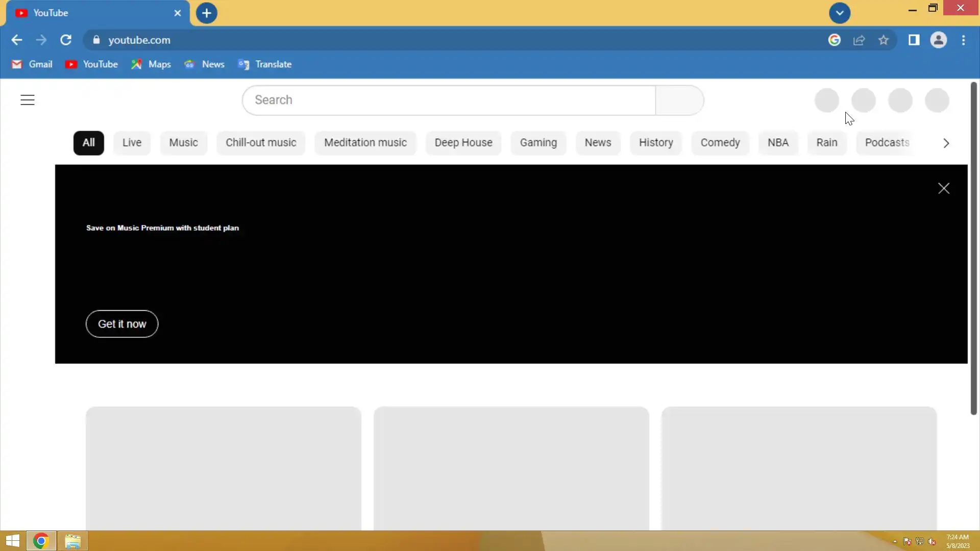Click the Google icon in address bar
The width and height of the screenshot is (980, 551).
tap(835, 40)
